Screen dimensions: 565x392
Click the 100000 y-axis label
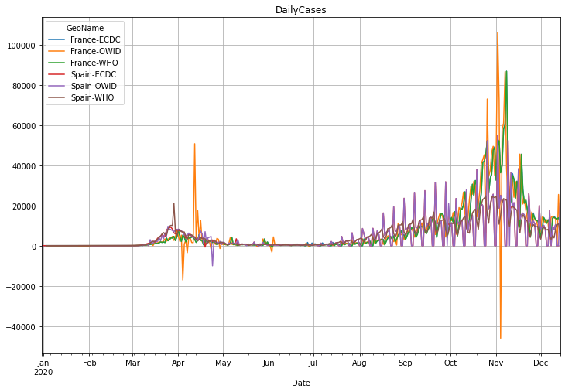pos(21,46)
